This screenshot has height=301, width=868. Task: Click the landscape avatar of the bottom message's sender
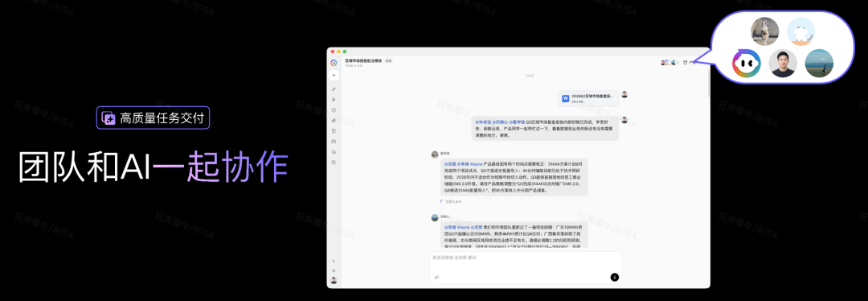pos(435,217)
